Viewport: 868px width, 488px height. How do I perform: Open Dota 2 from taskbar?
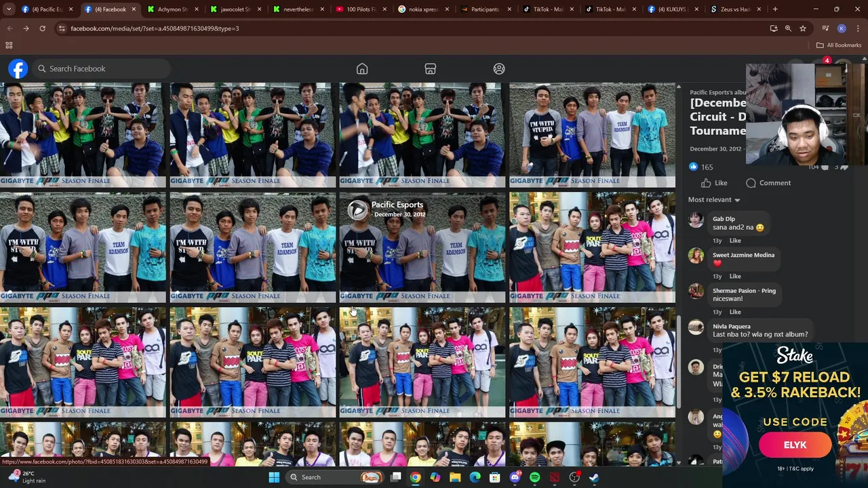point(554,477)
